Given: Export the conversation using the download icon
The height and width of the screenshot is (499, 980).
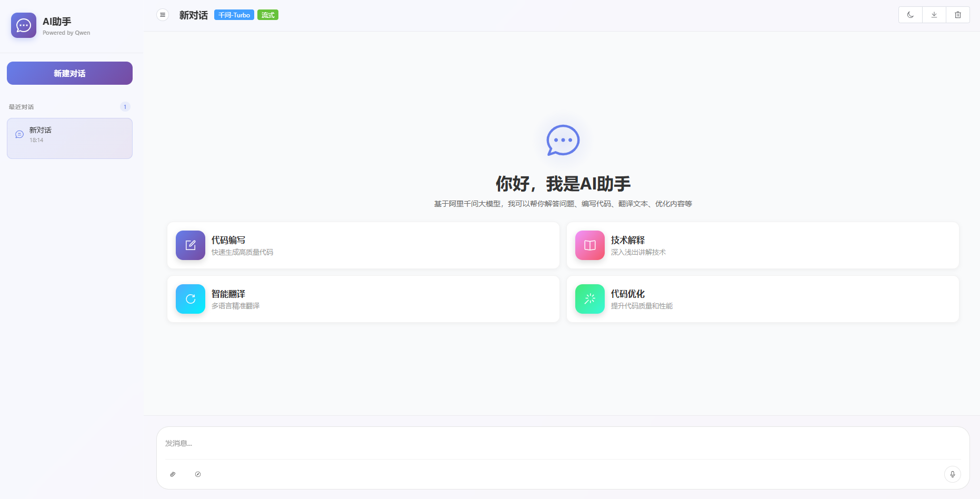Looking at the screenshot, I should click(934, 15).
